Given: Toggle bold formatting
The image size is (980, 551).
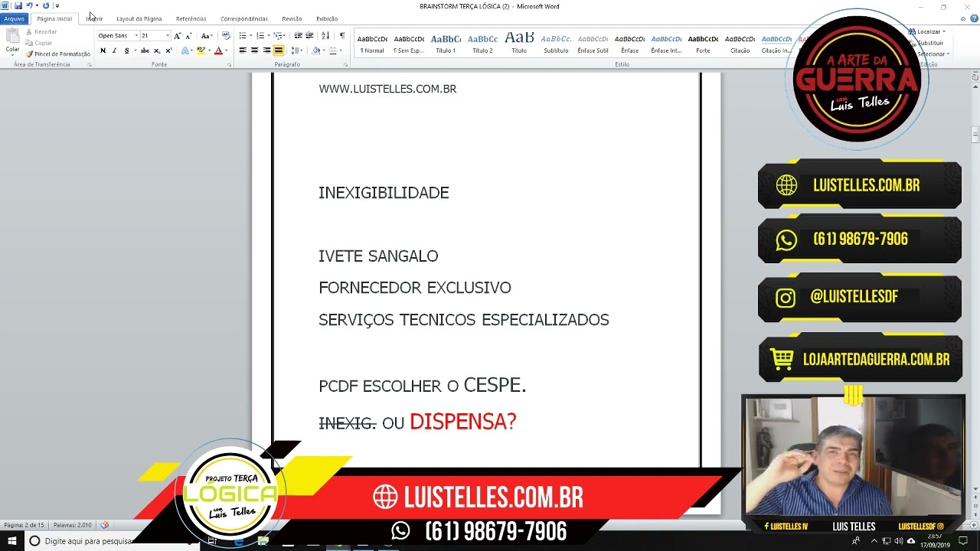Looking at the screenshot, I should point(103,51).
